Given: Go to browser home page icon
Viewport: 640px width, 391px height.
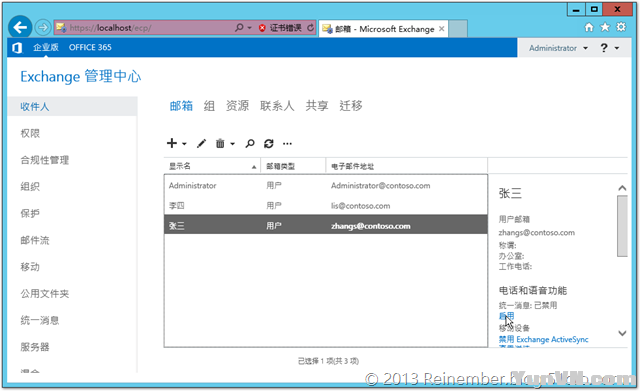Looking at the screenshot, I should [589, 27].
